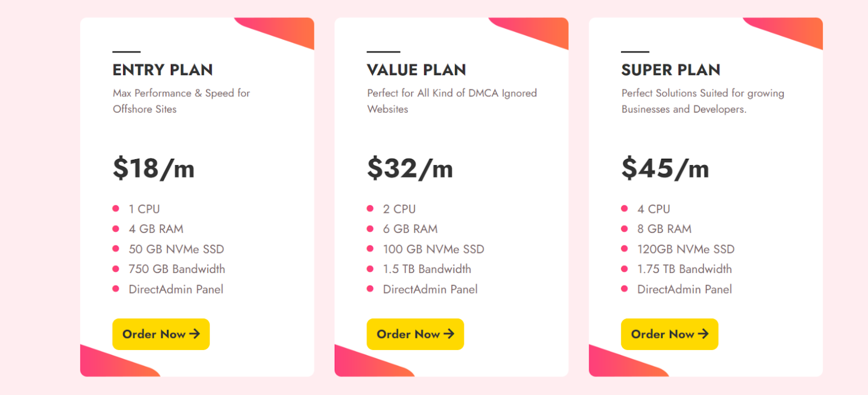The image size is (868, 395).
Task: Click the "4 GB RAM" feature text
Action: 156,229
